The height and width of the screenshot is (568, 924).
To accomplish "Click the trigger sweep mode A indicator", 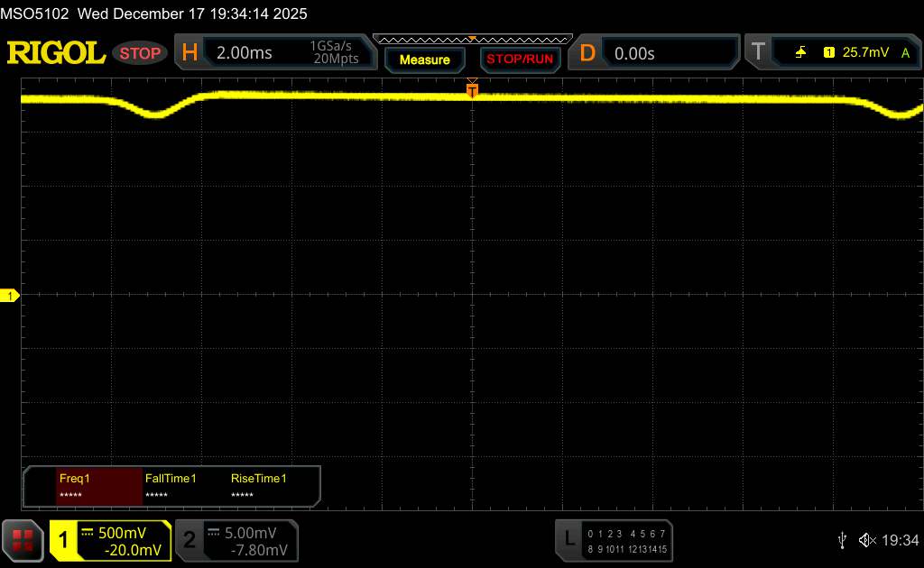I will point(905,53).
